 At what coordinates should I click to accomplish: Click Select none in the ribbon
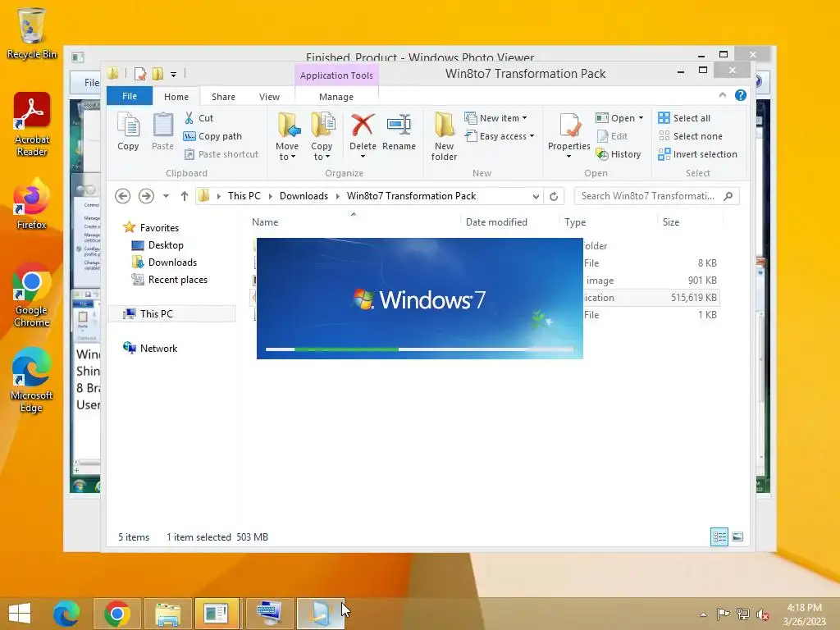pyautogui.click(x=690, y=136)
